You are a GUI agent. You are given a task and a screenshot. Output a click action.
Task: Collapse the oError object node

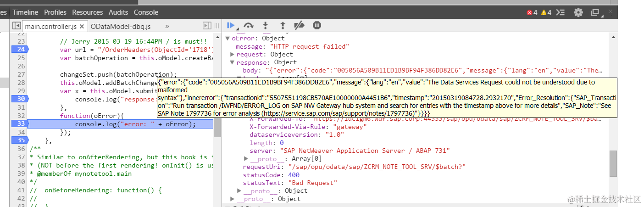coord(228,39)
